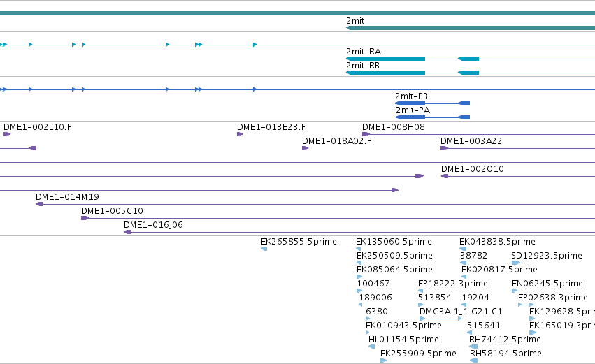Click feature label 100467
The height and width of the screenshot is (364, 595).
click(373, 284)
